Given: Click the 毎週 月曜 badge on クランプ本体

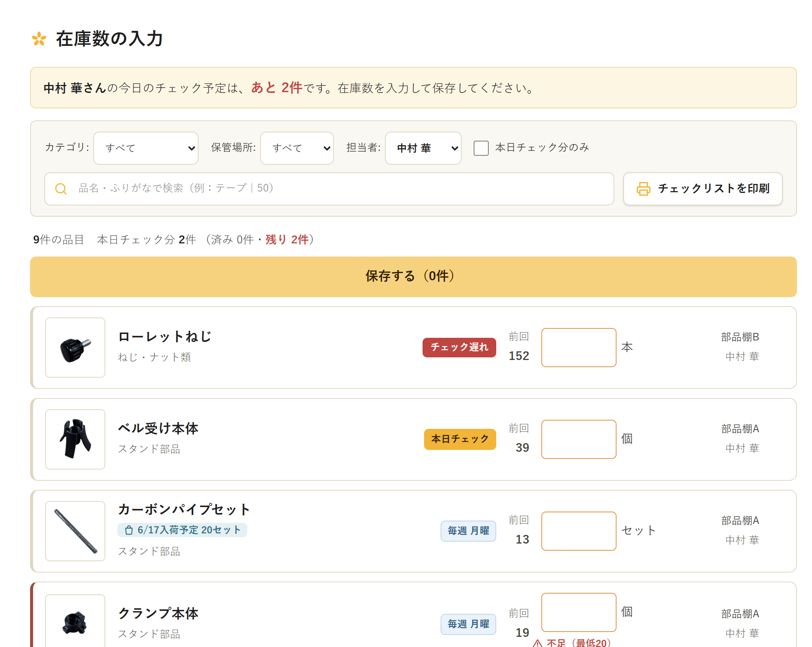Looking at the screenshot, I should (468, 624).
